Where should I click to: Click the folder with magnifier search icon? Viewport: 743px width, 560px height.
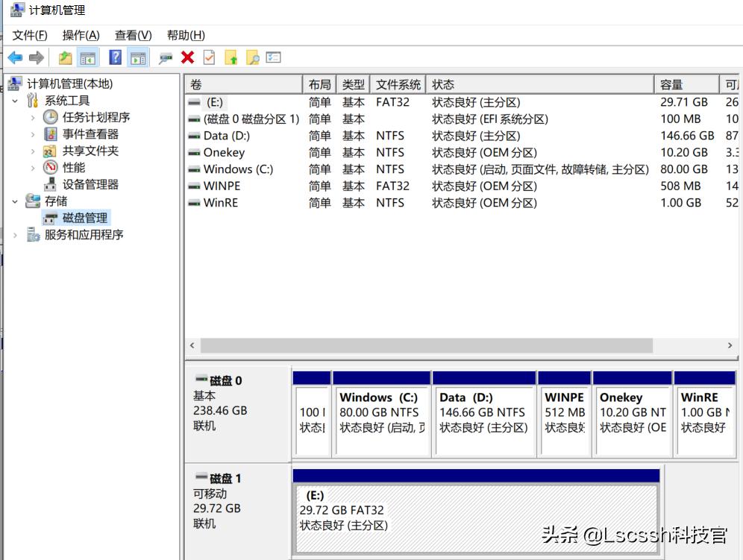[252, 57]
